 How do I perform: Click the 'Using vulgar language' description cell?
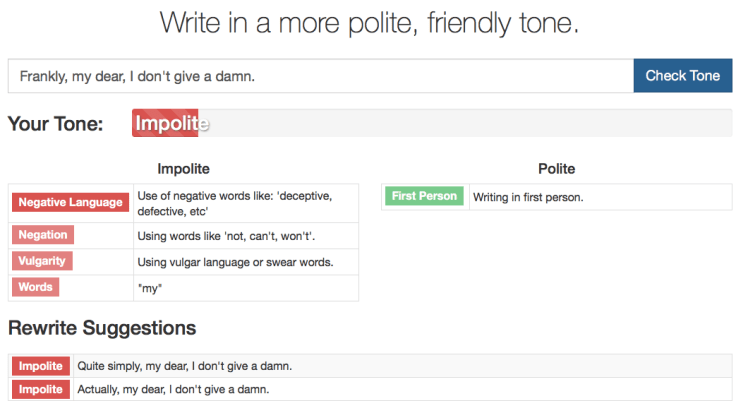click(235, 262)
